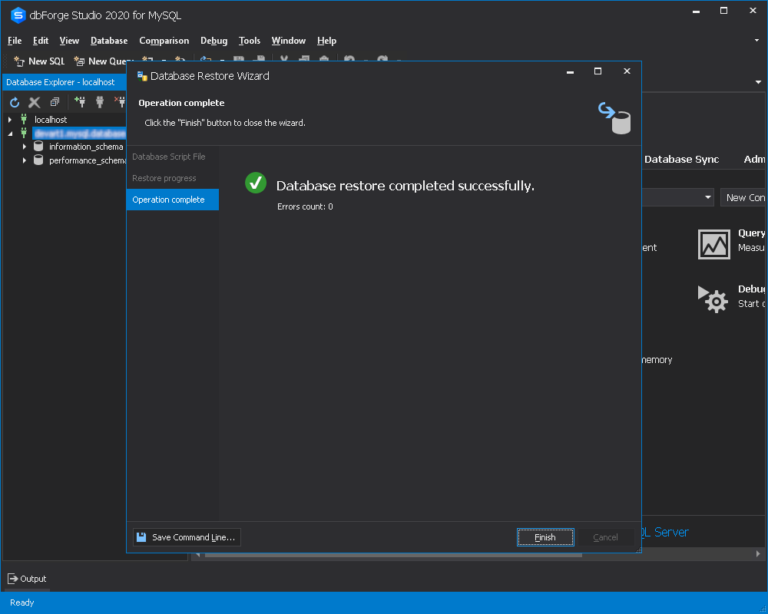Click the delete X icon in Database Explorer
Viewport: 768px width, 614px height.
click(x=34, y=102)
